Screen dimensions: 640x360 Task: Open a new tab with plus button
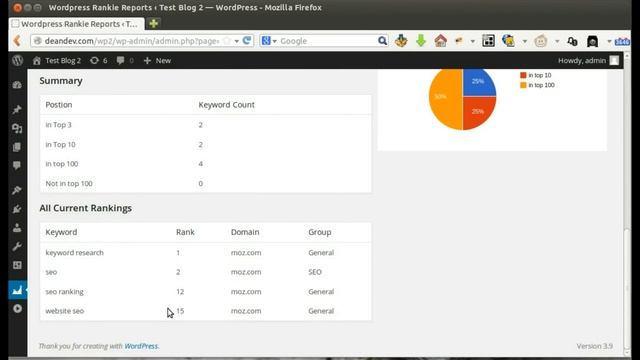coord(153,24)
